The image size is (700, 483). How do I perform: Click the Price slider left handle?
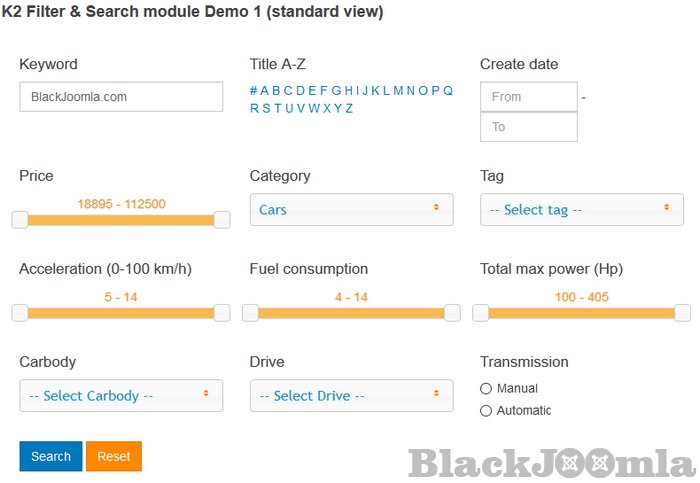(20, 220)
